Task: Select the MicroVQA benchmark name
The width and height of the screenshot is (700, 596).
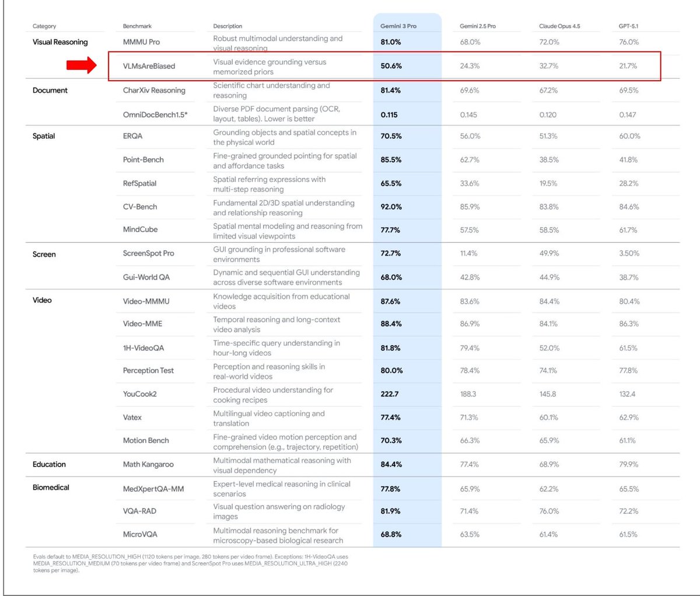Action: [140, 535]
